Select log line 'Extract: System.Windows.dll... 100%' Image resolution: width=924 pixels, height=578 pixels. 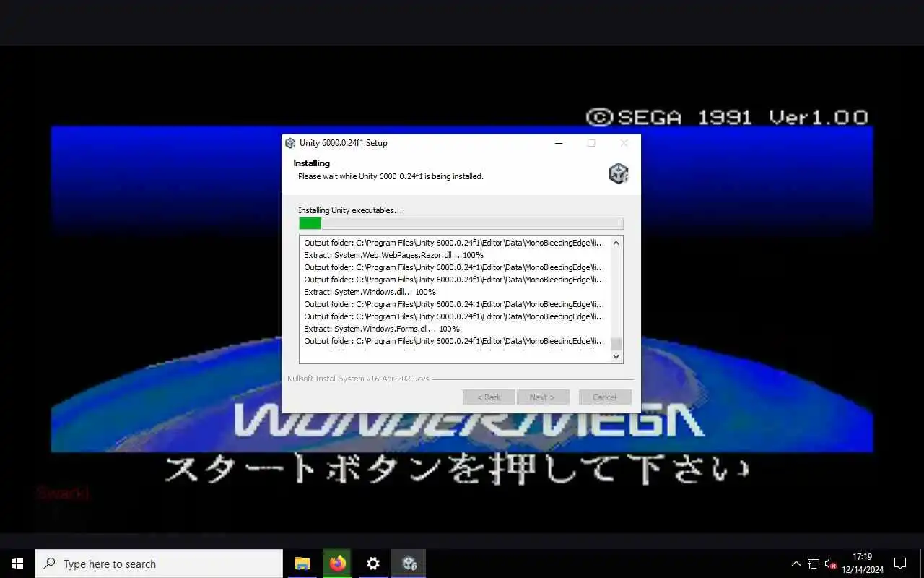[370, 292]
